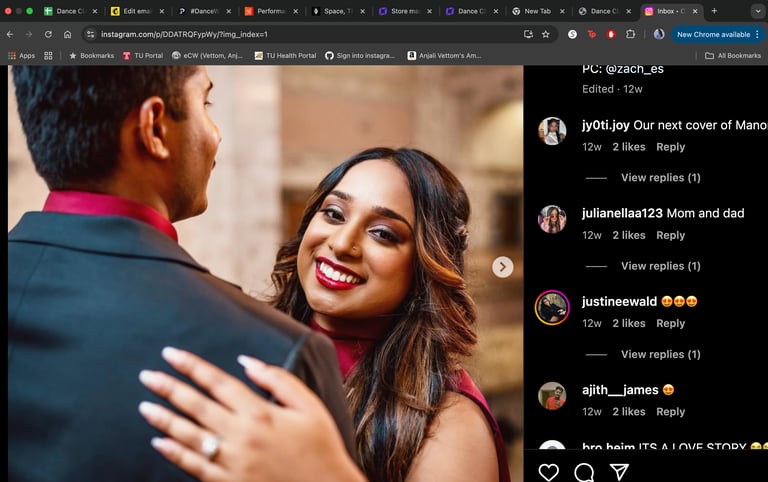Go back using the browser back arrow

[10, 34]
